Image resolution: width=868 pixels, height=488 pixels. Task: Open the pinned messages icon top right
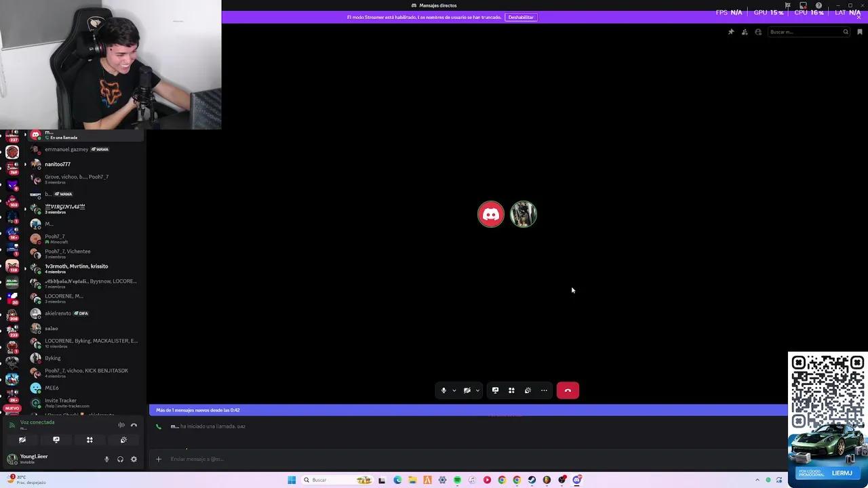pos(731,32)
